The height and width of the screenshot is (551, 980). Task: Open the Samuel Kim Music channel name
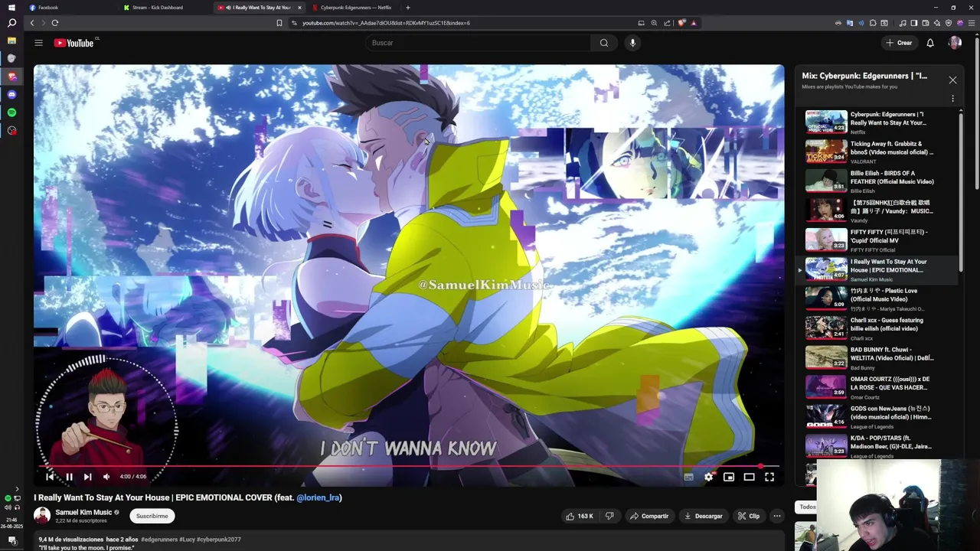coord(83,512)
